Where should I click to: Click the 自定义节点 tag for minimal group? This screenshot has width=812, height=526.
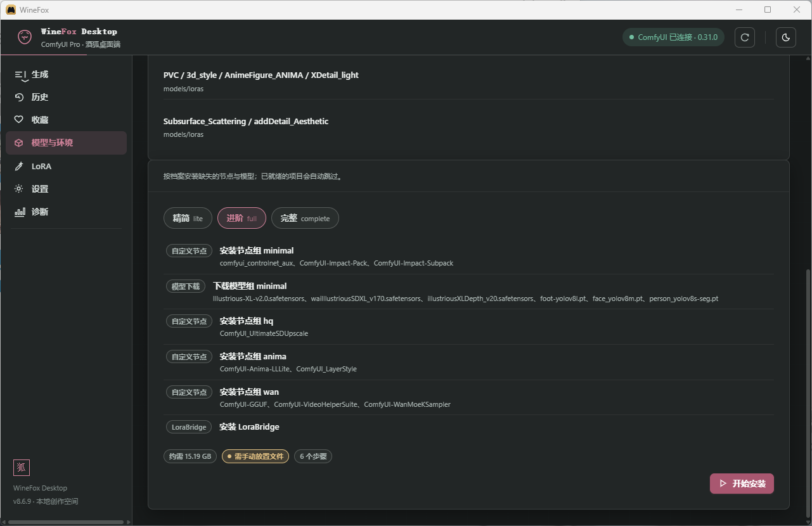(189, 251)
